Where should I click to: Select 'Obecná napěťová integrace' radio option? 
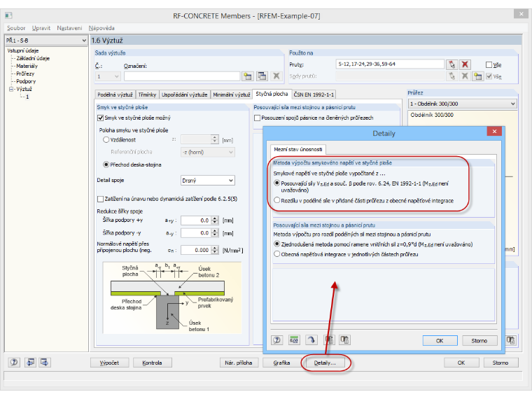(x=277, y=254)
